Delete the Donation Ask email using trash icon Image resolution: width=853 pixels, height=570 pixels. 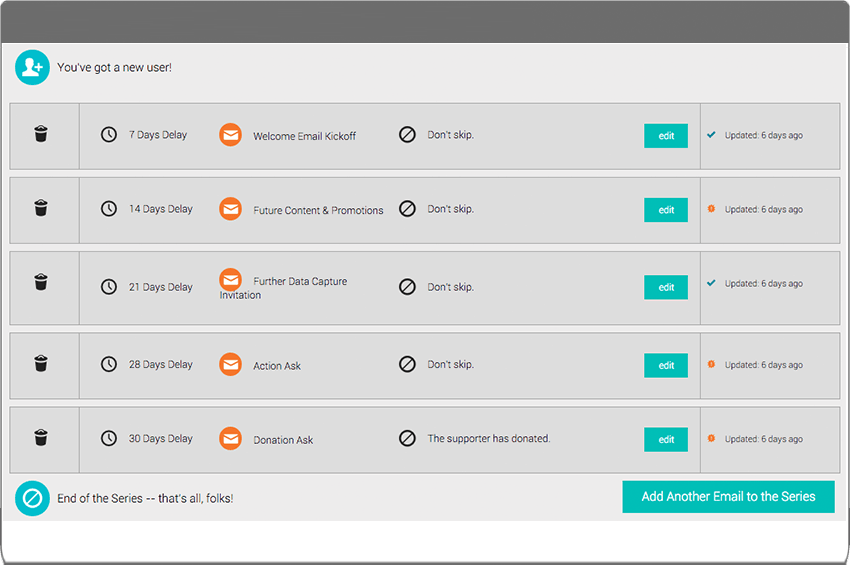point(41,437)
